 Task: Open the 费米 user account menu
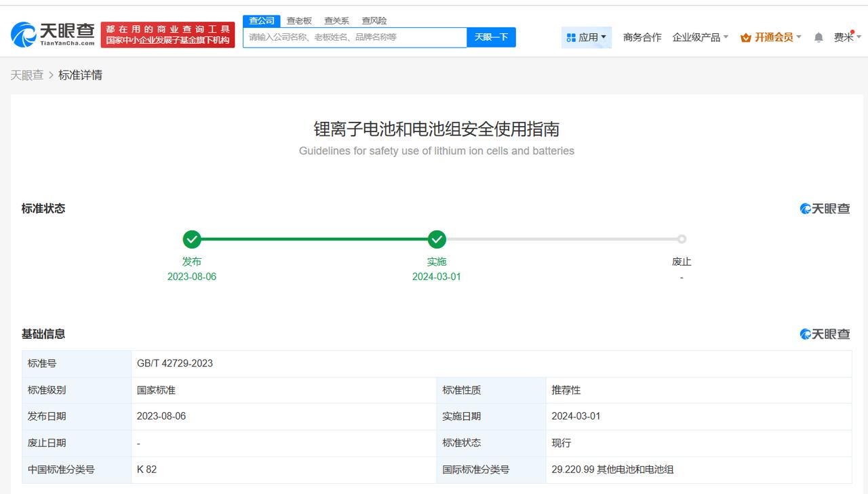pos(848,37)
